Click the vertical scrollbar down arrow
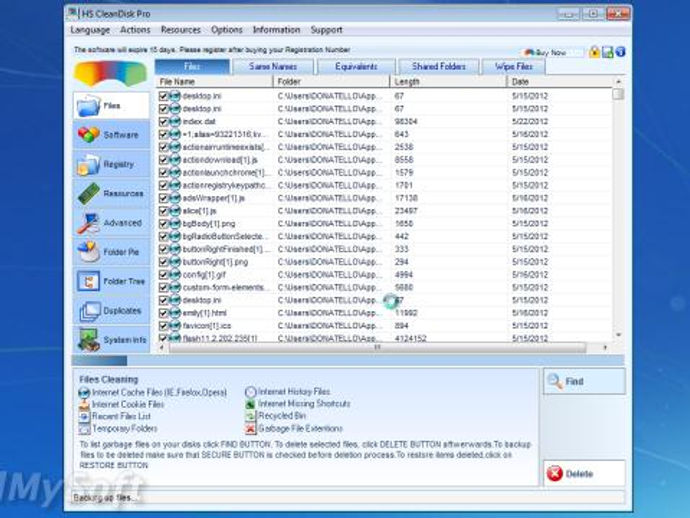Image resolution: width=690 pixels, height=518 pixels. (618, 335)
